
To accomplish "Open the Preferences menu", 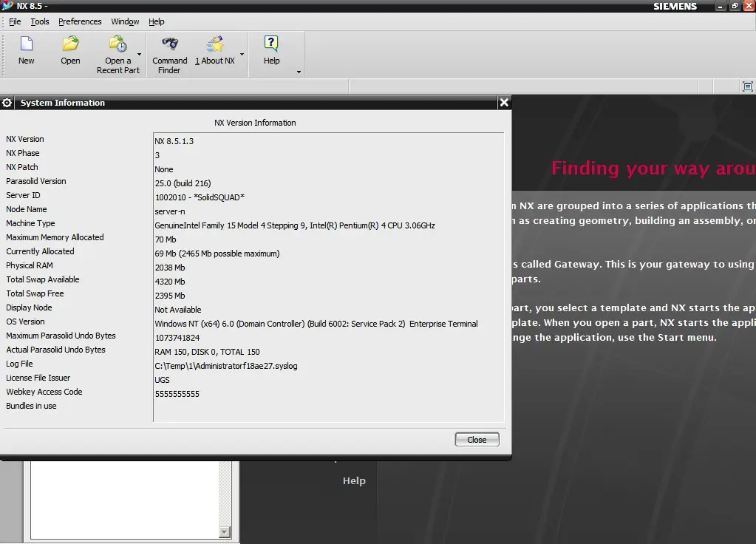I will pyautogui.click(x=80, y=21).
